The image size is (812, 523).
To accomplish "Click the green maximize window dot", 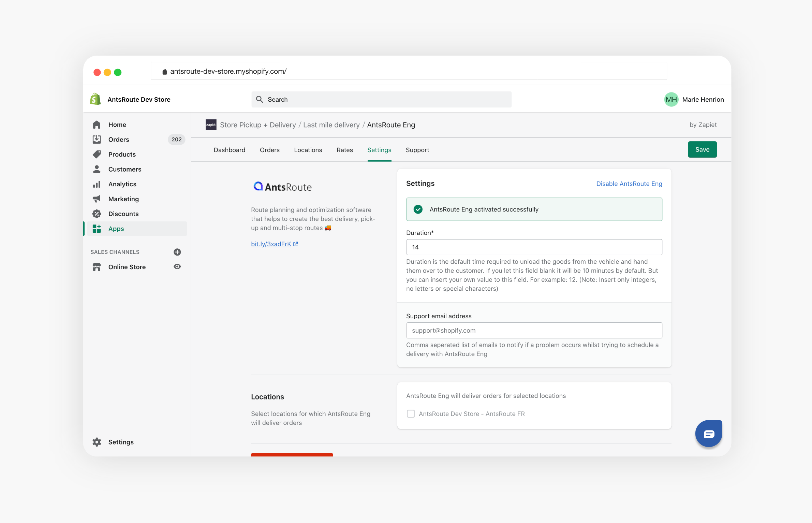I will point(117,72).
